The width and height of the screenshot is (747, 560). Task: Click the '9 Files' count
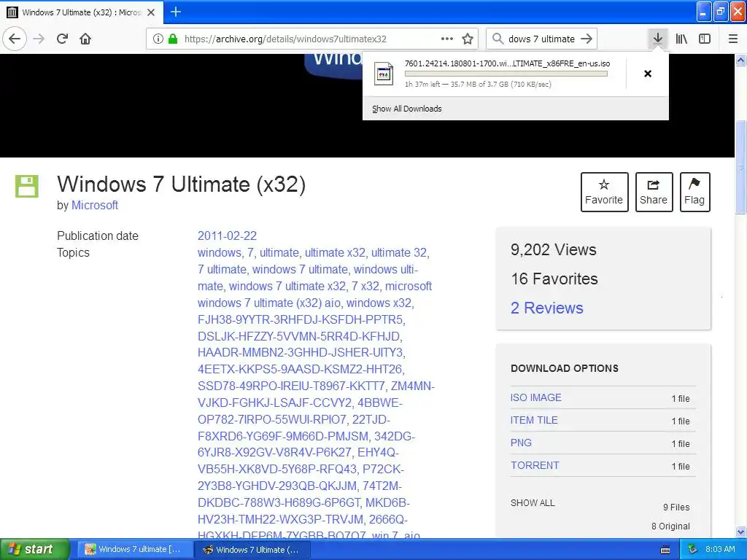point(676,507)
